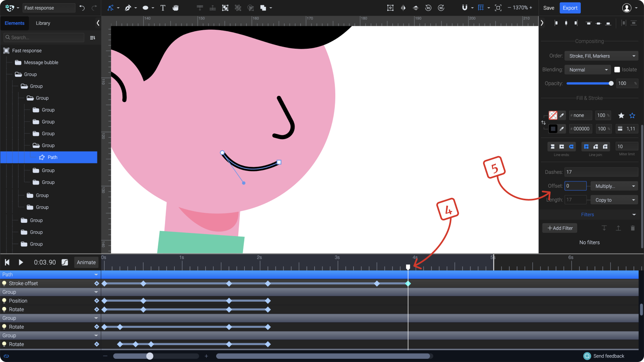Select the Path item in the layers tree
The image size is (644, 362).
[x=53, y=157]
